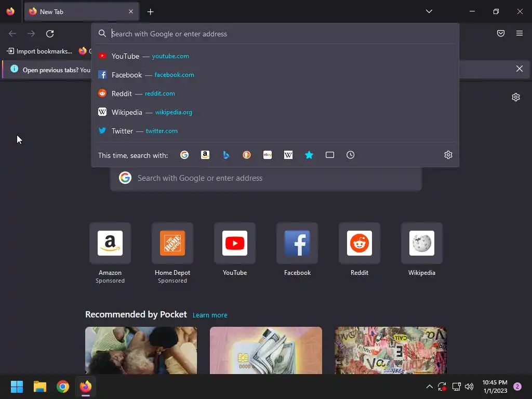Reload the current page
This screenshot has width=532, height=399.
point(50,34)
